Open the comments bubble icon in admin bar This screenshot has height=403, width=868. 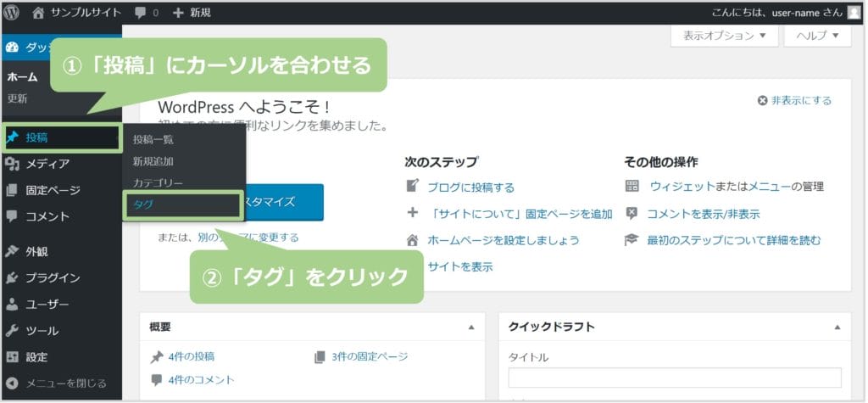pyautogui.click(x=141, y=13)
